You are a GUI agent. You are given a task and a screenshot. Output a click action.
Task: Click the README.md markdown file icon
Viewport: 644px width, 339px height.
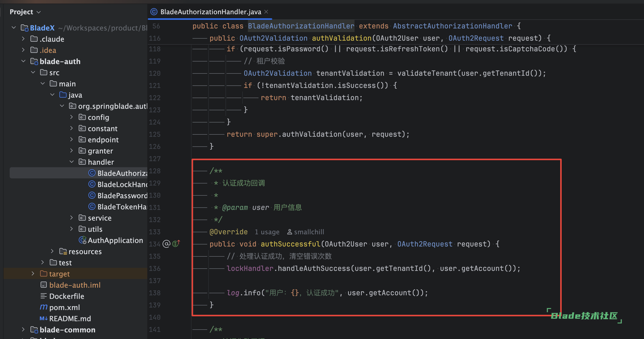pyautogui.click(x=43, y=318)
